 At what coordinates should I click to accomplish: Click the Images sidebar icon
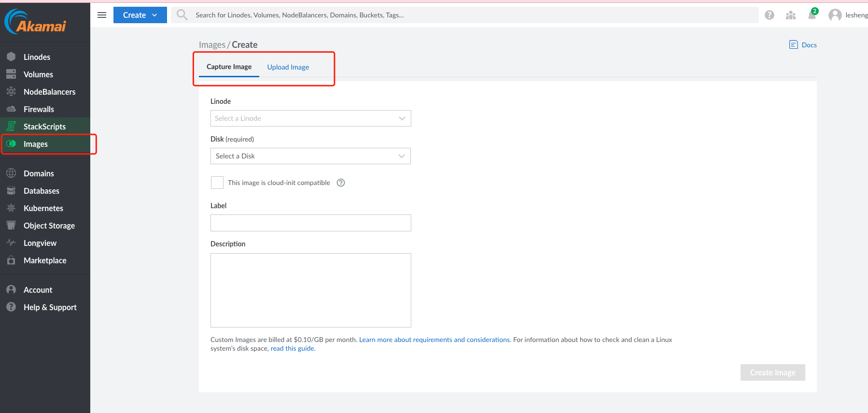tap(11, 144)
